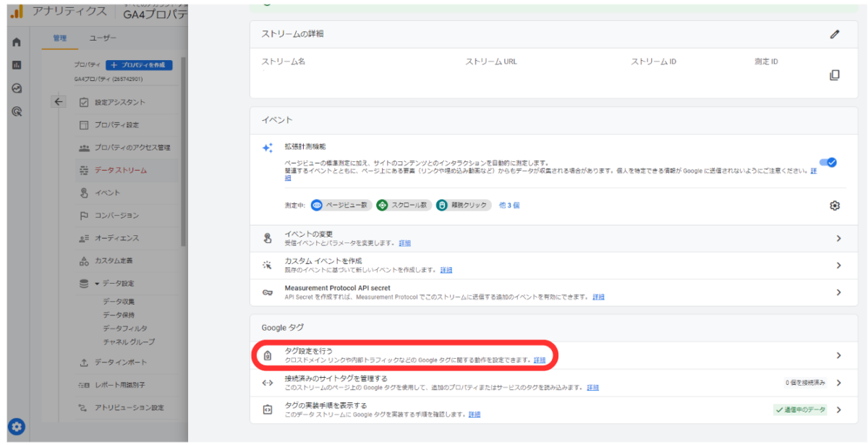Click the Analytics logo in the header
This screenshot has height=445, width=868.
pyautogui.click(x=17, y=12)
